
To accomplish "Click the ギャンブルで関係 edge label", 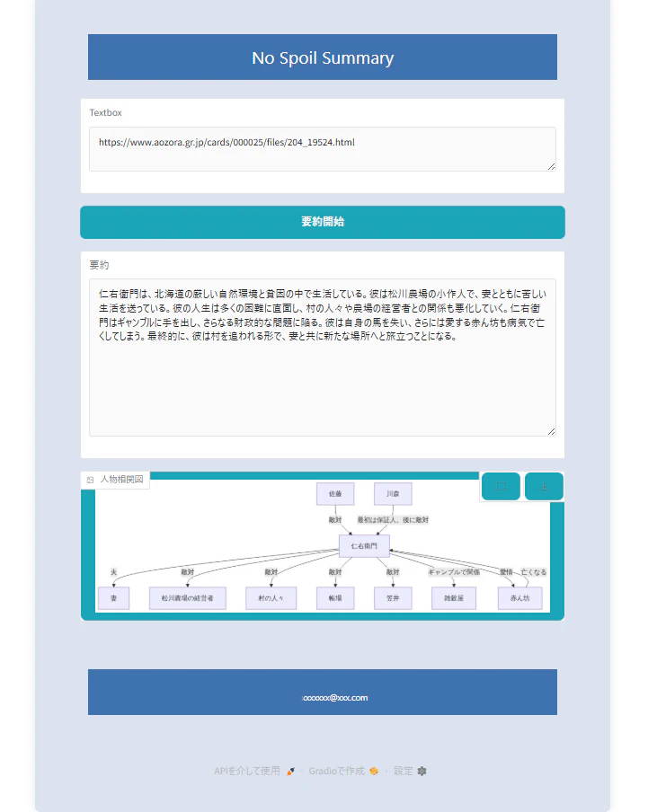I will [x=454, y=572].
